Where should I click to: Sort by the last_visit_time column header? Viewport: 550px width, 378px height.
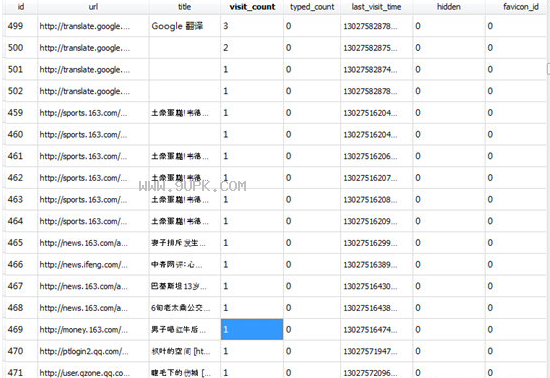click(x=376, y=7)
